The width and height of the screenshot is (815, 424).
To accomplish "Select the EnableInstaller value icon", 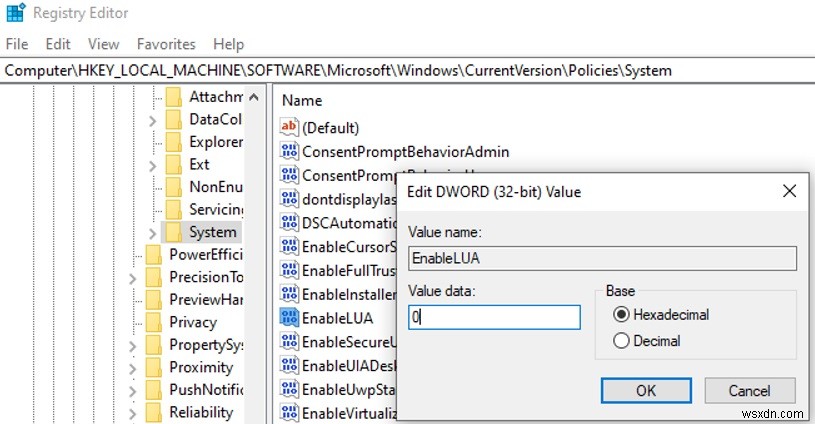I will (290, 294).
